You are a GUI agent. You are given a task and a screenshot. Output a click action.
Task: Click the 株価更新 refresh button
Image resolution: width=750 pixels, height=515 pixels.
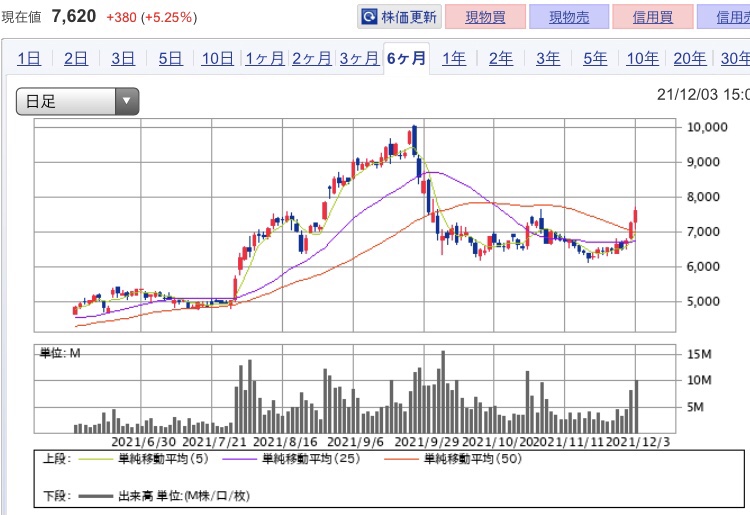(399, 17)
